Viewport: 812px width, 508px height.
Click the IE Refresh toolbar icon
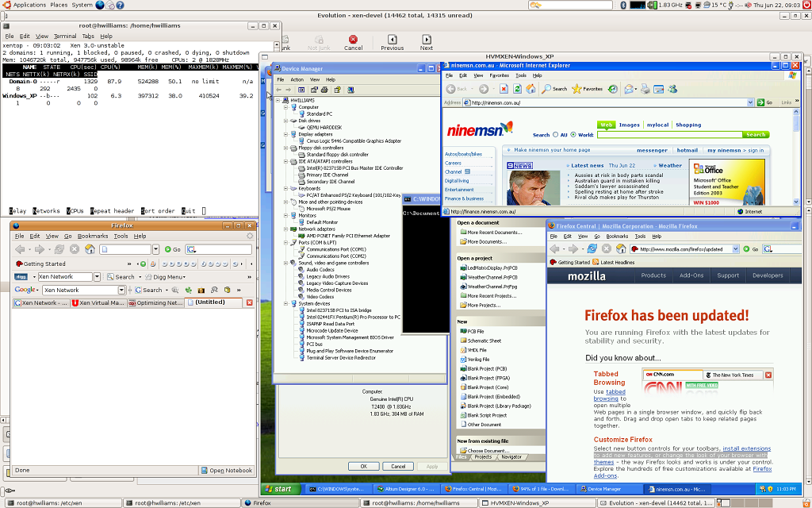point(516,89)
